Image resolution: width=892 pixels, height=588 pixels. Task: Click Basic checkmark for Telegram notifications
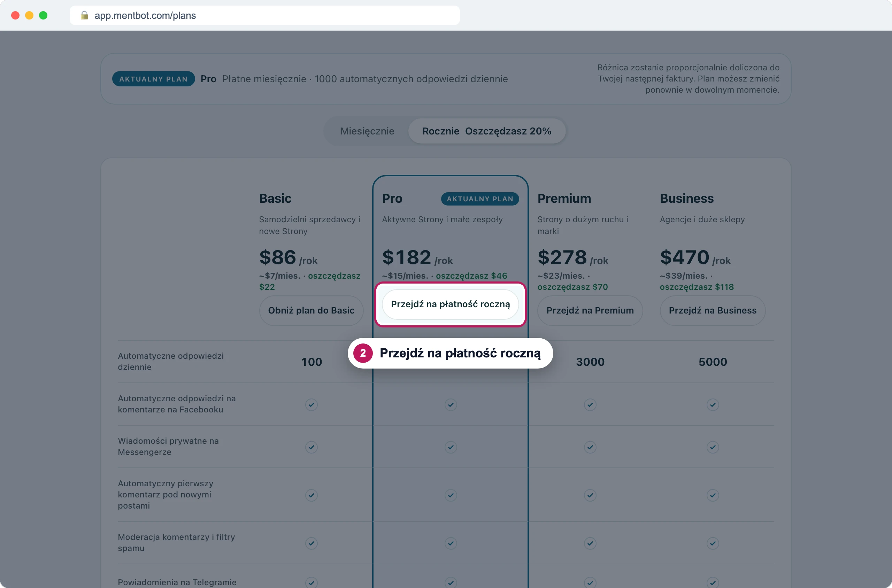(312, 582)
